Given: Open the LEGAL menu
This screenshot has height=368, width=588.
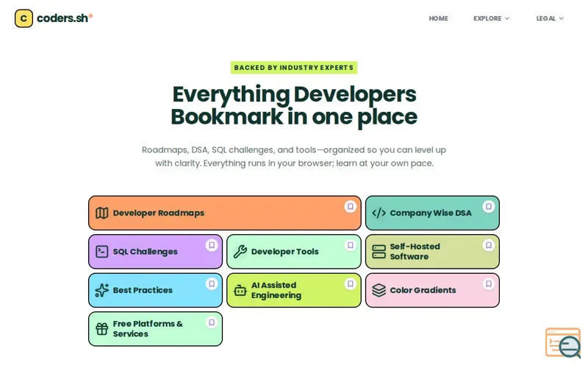Looking at the screenshot, I should tap(550, 18).
